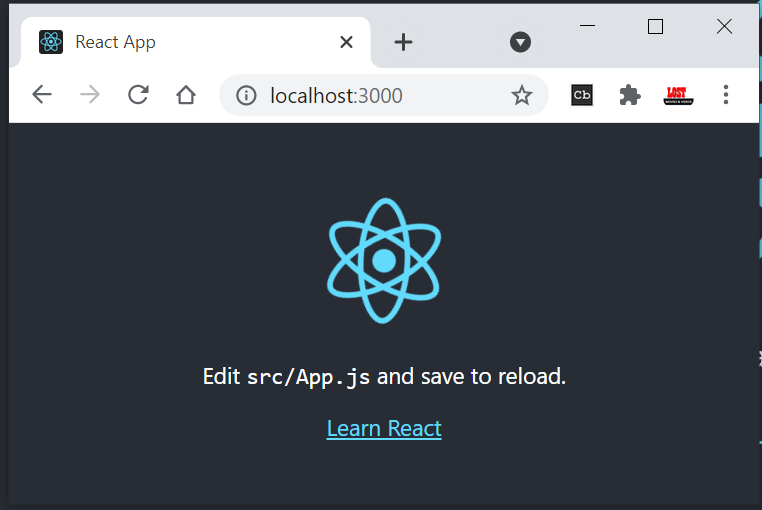Image resolution: width=762 pixels, height=510 pixels.
Task: Click the localhost:3000 address field
Action: pos(380,95)
